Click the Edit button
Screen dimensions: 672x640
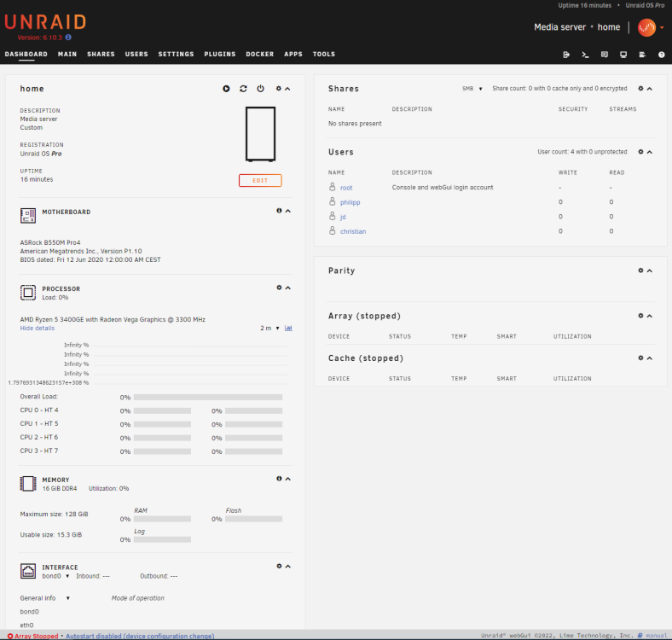pos(260,181)
